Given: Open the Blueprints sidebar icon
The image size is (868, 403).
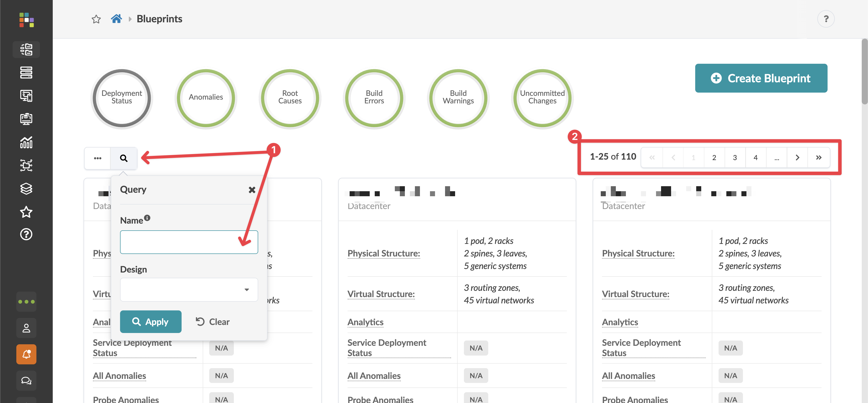Looking at the screenshot, I should (x=26, y=49).
